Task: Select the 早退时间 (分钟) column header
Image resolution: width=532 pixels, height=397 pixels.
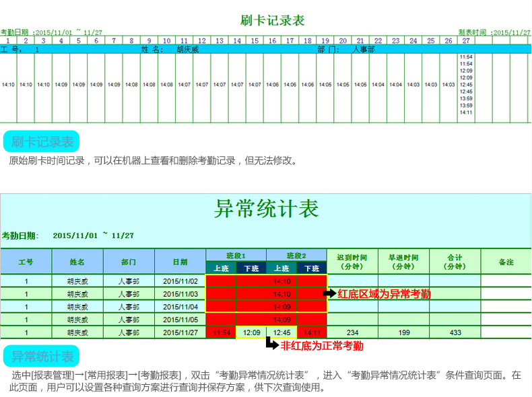Action: [x=403, y=262]
